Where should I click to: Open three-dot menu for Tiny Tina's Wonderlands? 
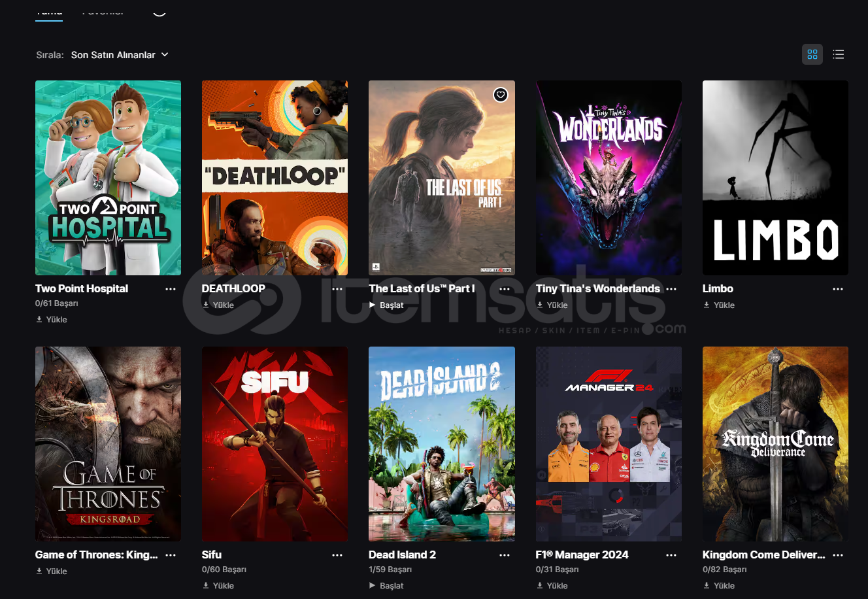[x=671, y=288]
